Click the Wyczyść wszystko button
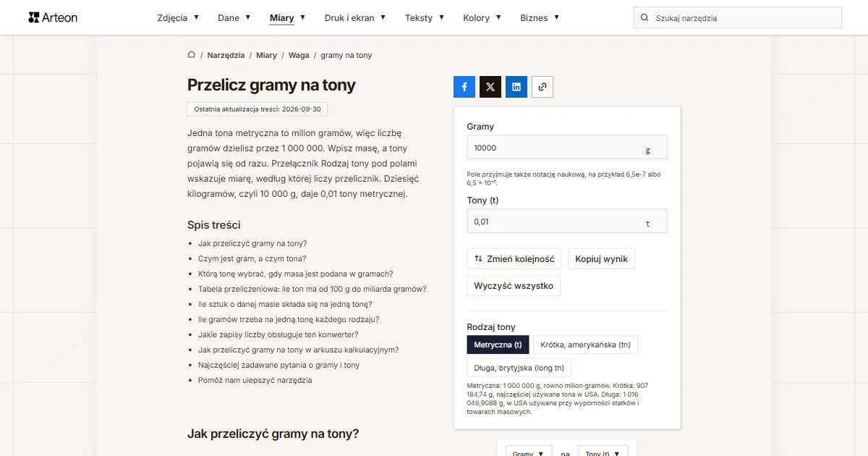868x456 pixels. coord(514,285)
